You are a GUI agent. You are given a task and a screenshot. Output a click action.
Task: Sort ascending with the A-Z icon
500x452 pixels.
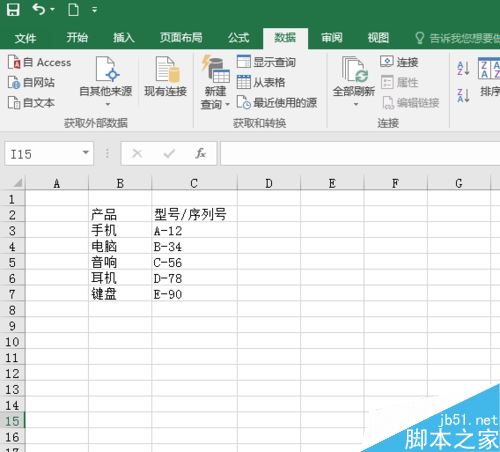[x=463, y=68]
